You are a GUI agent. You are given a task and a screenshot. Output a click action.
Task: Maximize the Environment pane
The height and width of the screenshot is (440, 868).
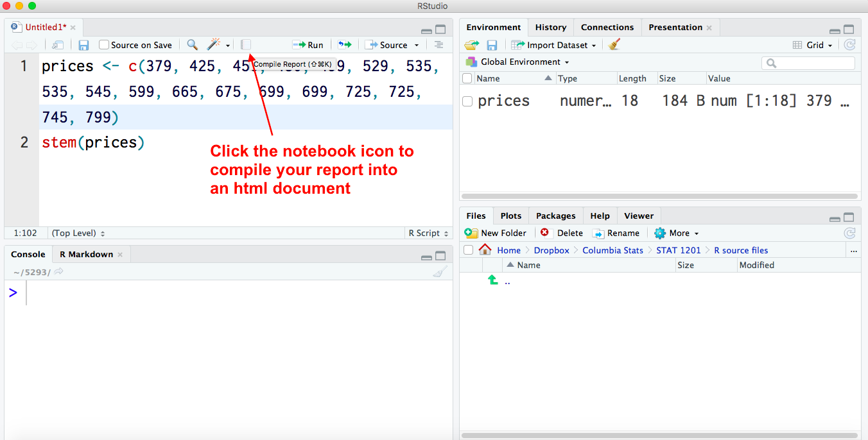pos(849,30)
